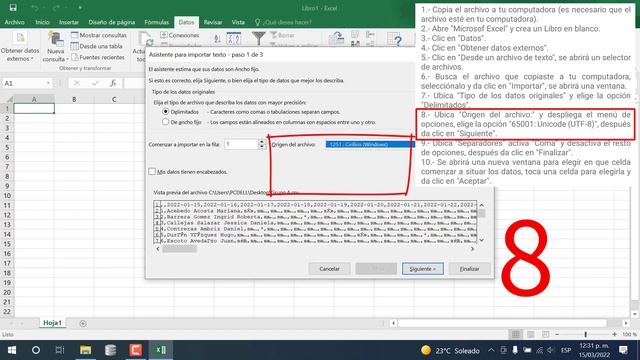Select the De ancho fijo radio option
The image size is (640, 360).
[x=165, y=122]
